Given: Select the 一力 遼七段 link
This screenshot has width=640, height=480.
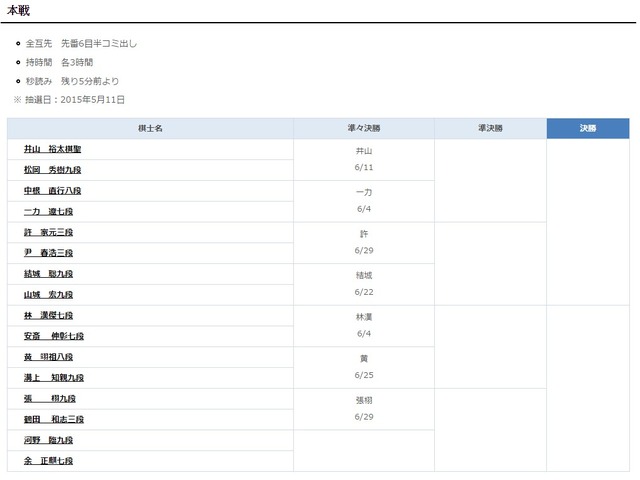Looking at the screenshot, I should tap(49, 212).
